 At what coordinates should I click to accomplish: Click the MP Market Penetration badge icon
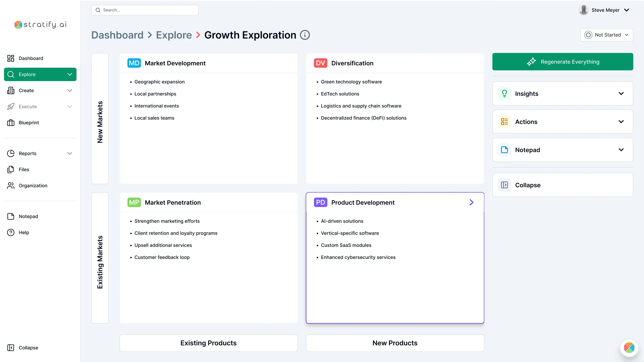[x=134, y=203]
